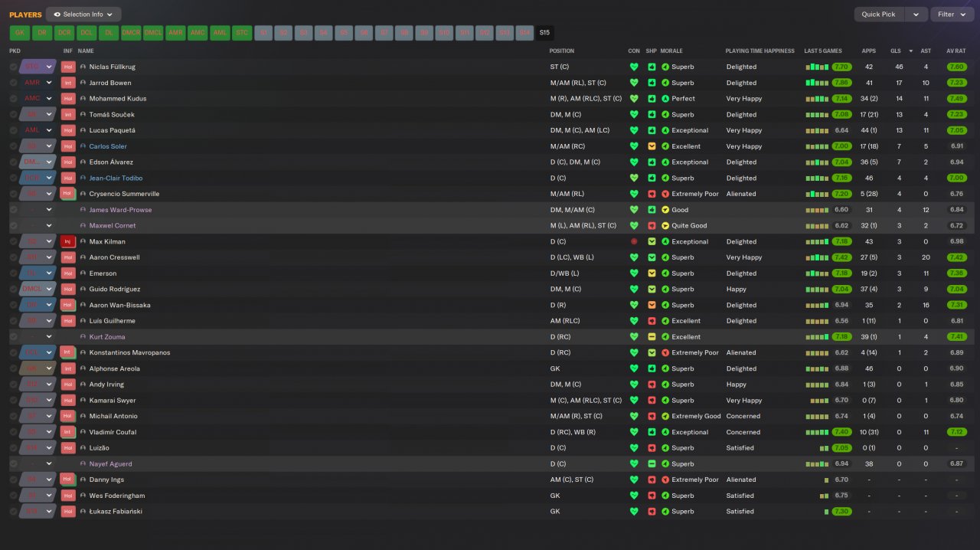Open position dropdown arrow for Edson Álvarez
This screenshot has height=550, width=980.
click(49, 162)
